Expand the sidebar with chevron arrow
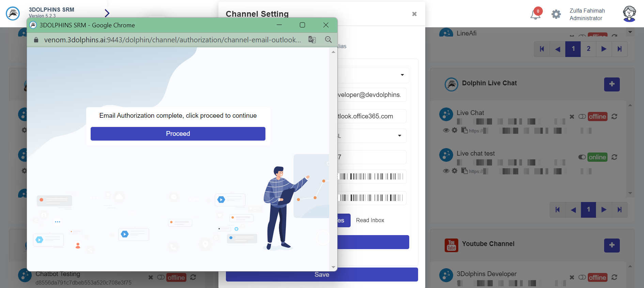This screenshot has height=288, width=644. tap(107, 13)
